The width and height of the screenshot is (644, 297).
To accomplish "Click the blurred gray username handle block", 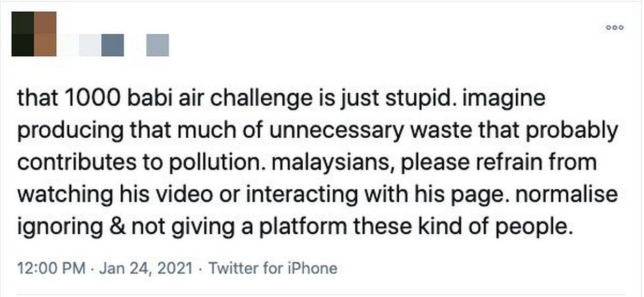I will pyautogui.click(x=158, y=45).
